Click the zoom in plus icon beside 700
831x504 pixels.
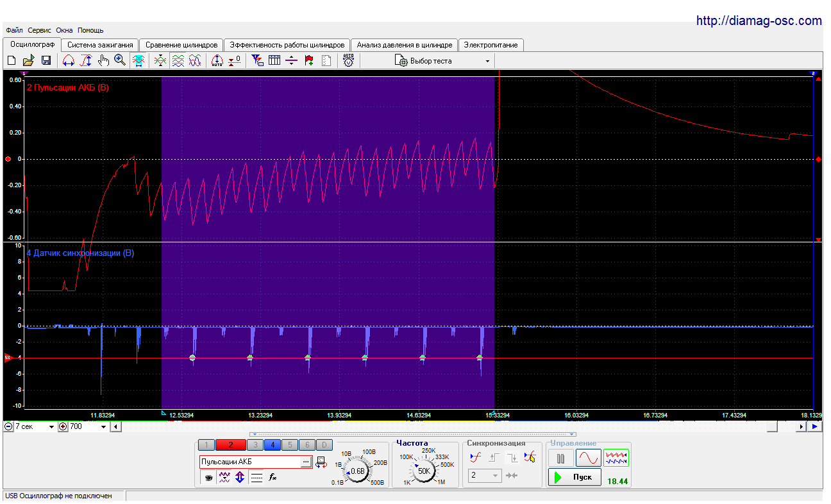(63, 426)
